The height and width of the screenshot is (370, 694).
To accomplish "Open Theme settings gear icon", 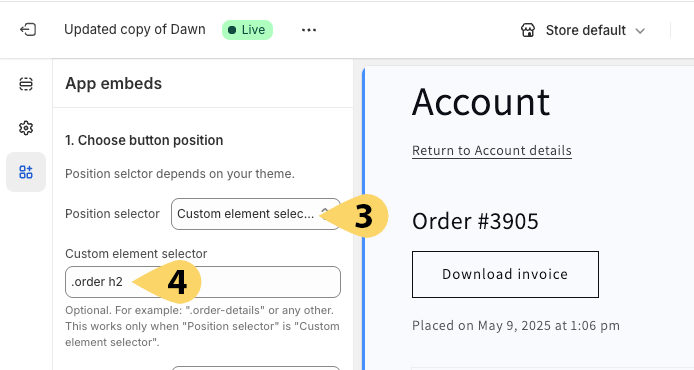I will [x=26, y=128].
